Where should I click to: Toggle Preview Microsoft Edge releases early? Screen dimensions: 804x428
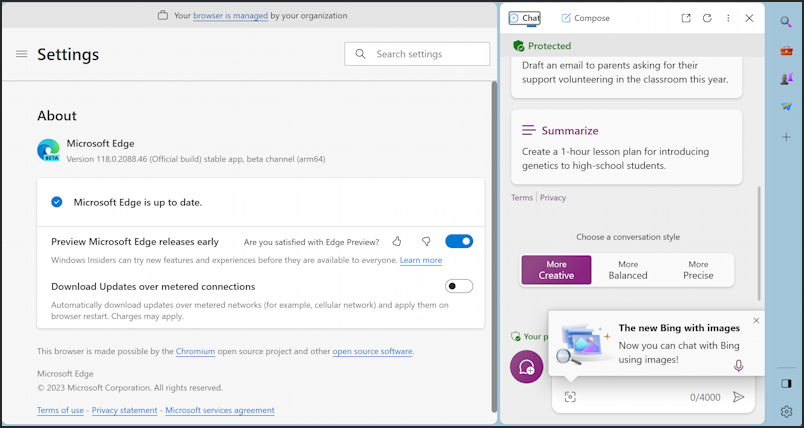coord(459,241)
